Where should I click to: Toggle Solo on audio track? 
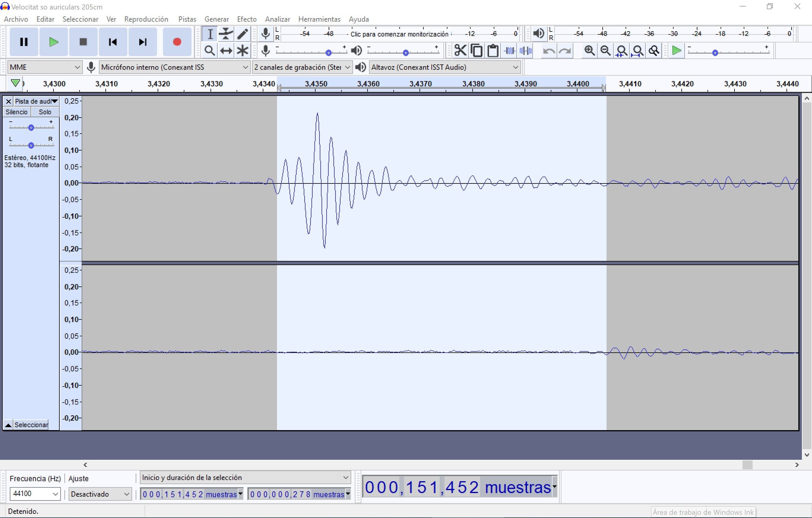point(45,112)
